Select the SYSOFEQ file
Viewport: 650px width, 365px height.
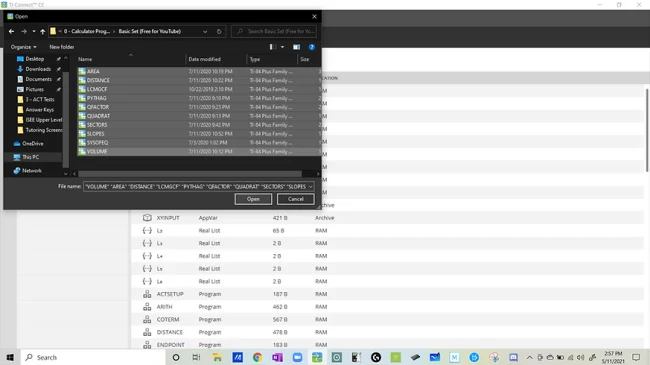[x=199, y=143]
